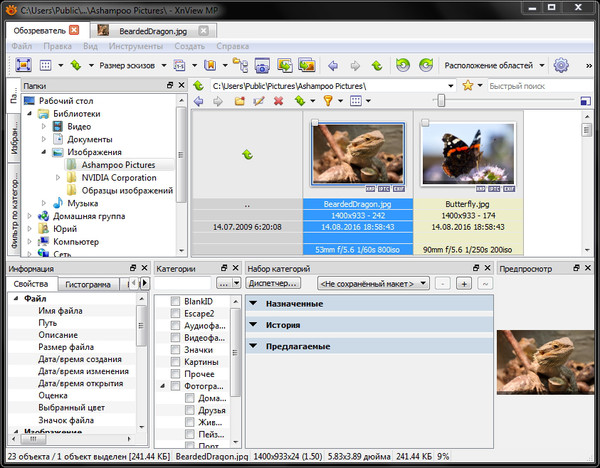Image resolution: width=600 pixels, height=468 pixels.
Task: Expand the NVIDIA Corporation folder
Action: (x=58, y=178)
